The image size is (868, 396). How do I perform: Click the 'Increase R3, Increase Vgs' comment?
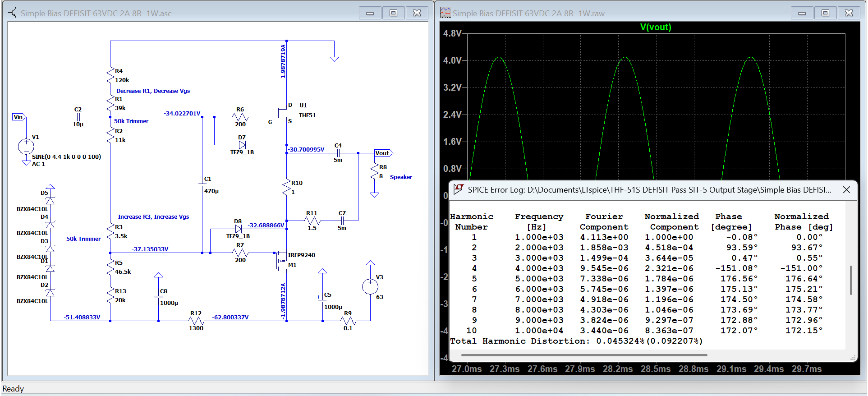(154, 216)
